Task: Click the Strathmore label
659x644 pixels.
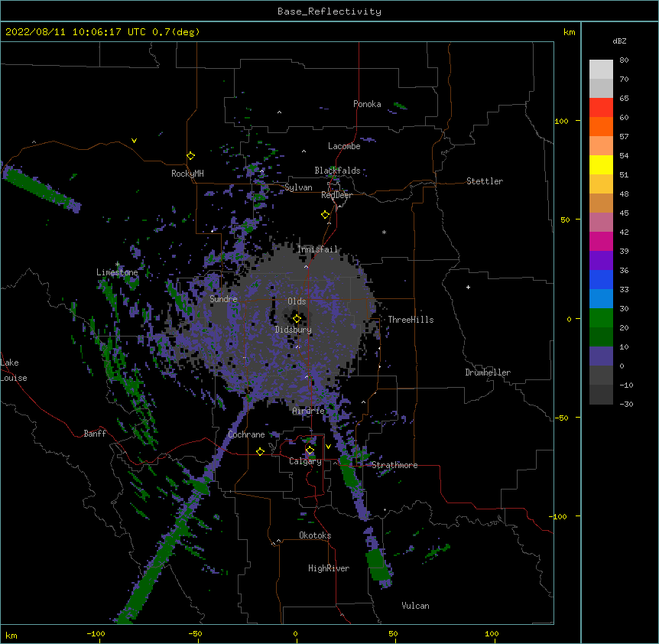Action: pos(394,465)
